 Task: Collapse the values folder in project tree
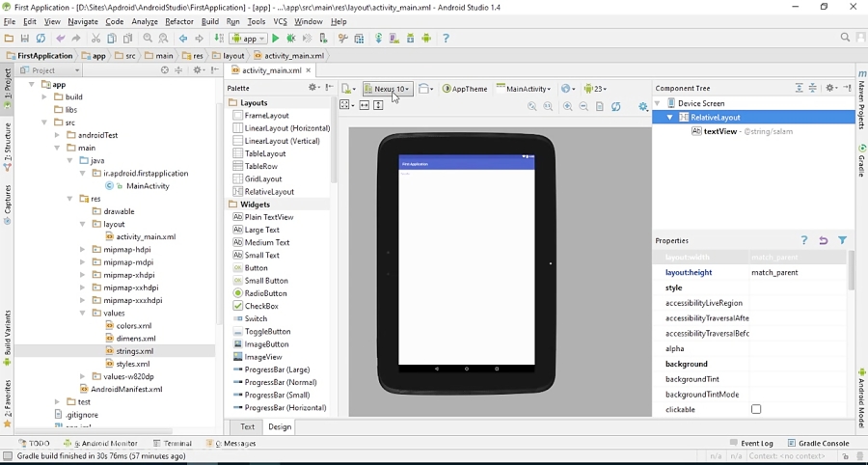82,314
